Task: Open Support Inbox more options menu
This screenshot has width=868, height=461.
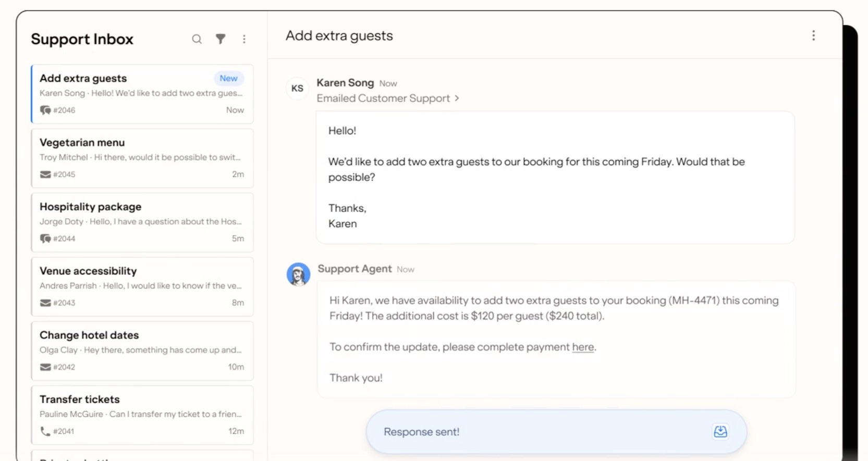Action: (244, 39)
